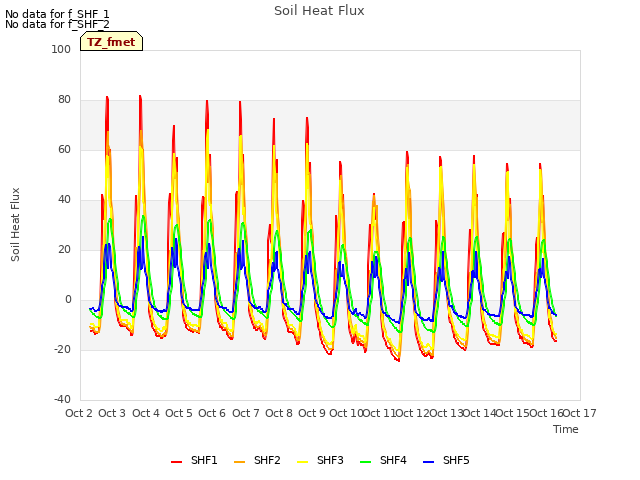Click the Oct 8 x-axis tick label
The height and width of the screenshot is (480, 640).
(279, 413)
